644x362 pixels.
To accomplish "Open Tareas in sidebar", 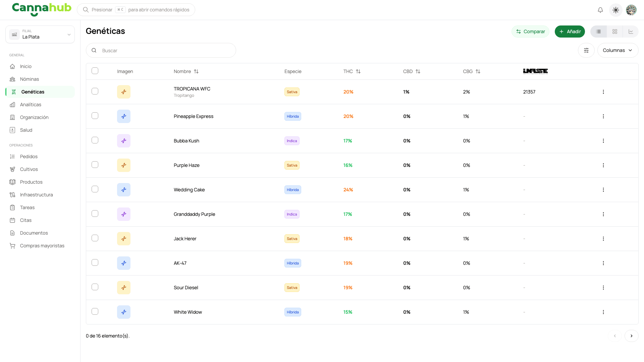I will tap(40, 207).
